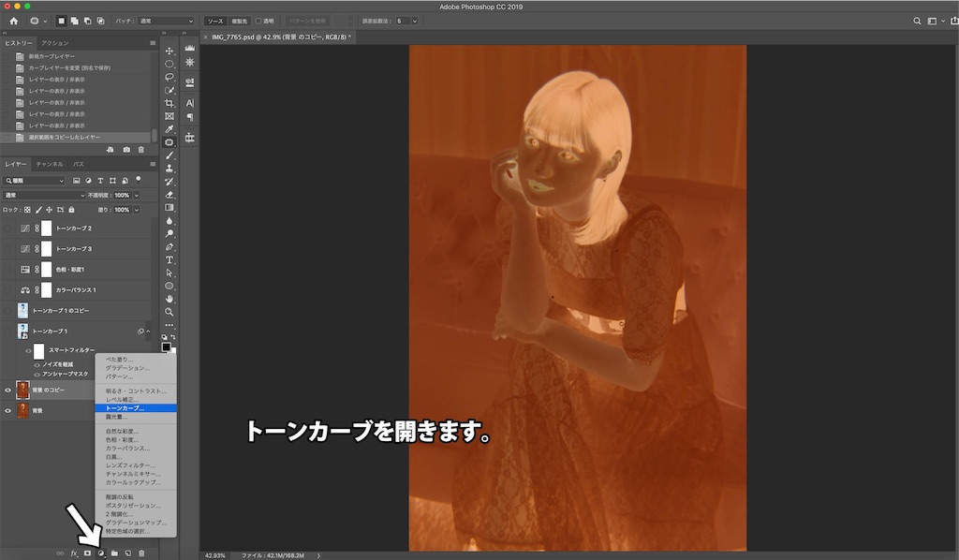Viewport: 959px width, 560px height.
Task: Collapse the スマートフィルター list on トーンカーブ 1
Action: point(148,330)
